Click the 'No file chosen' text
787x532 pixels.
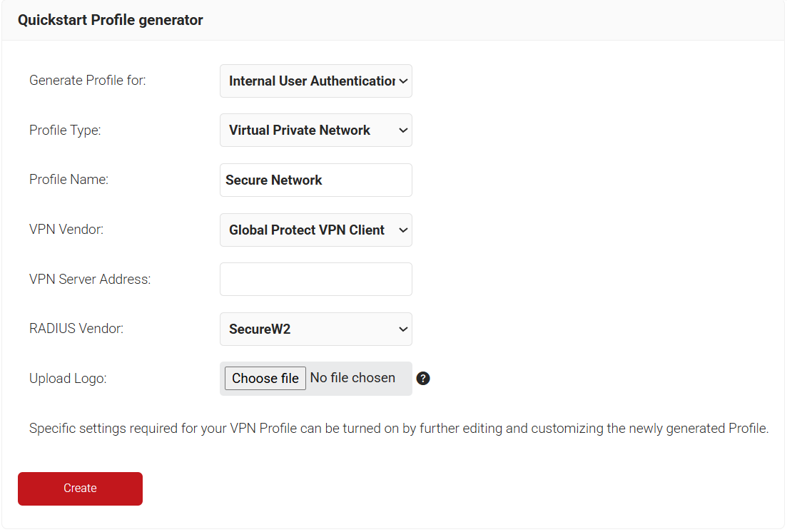pos(352,378)
